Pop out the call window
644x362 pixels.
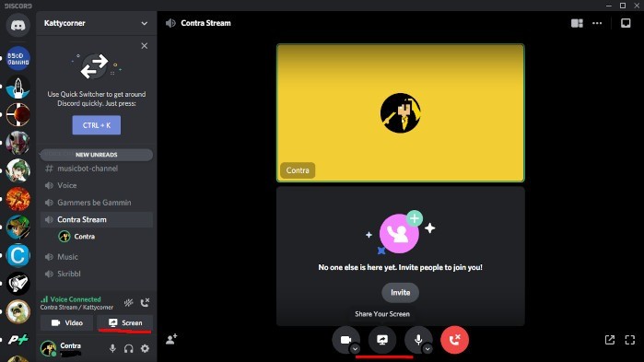coord(610,340)
